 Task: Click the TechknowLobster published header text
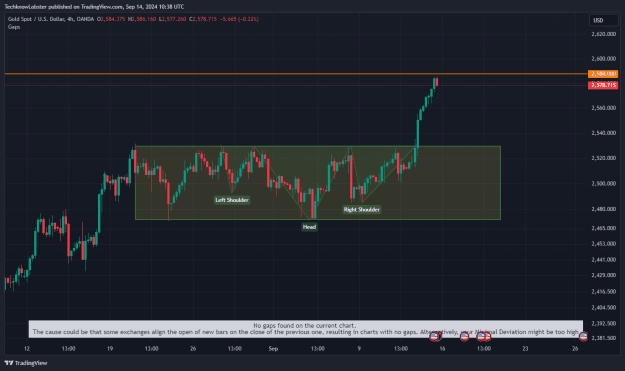pos(94,7)
